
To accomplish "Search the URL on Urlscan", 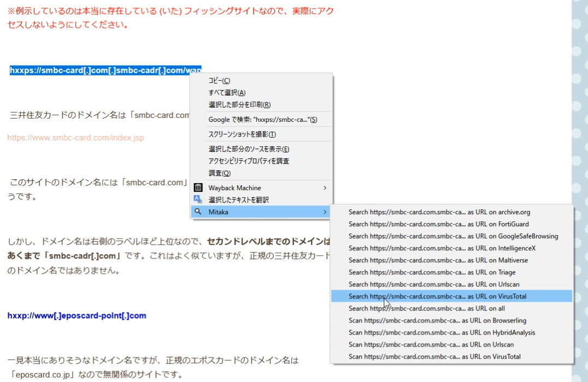I will coord(451,284).
